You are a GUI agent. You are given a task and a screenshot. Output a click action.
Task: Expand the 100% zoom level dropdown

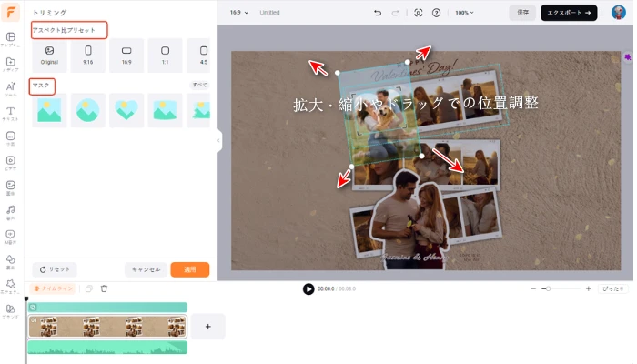(465, 13)
